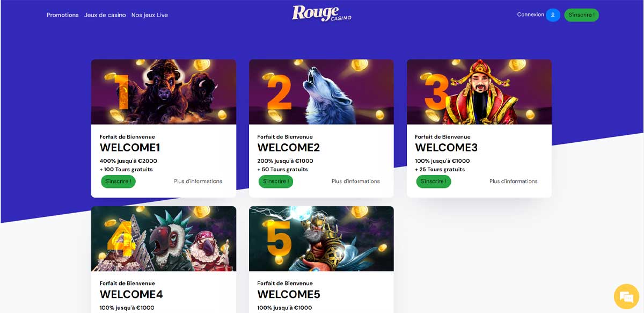Select the fortune god banner numbered 3
Viewport: 644px width, 313px height.
(x=479, y=92)
